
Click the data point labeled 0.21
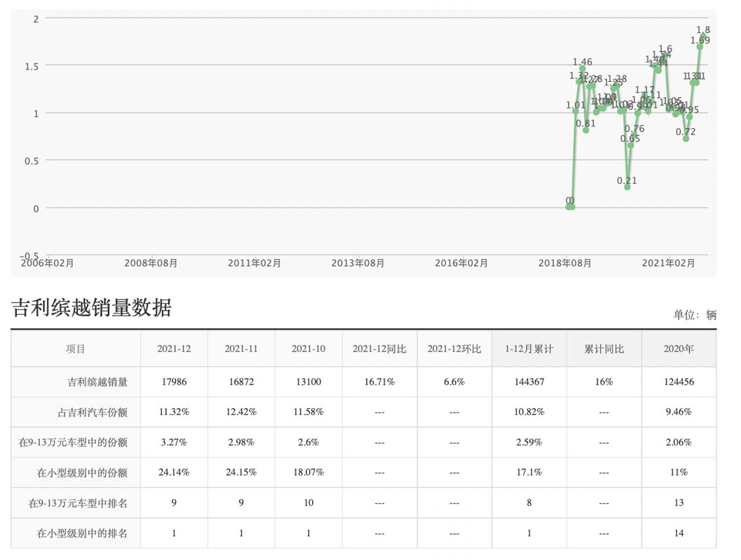coord(628,188)
